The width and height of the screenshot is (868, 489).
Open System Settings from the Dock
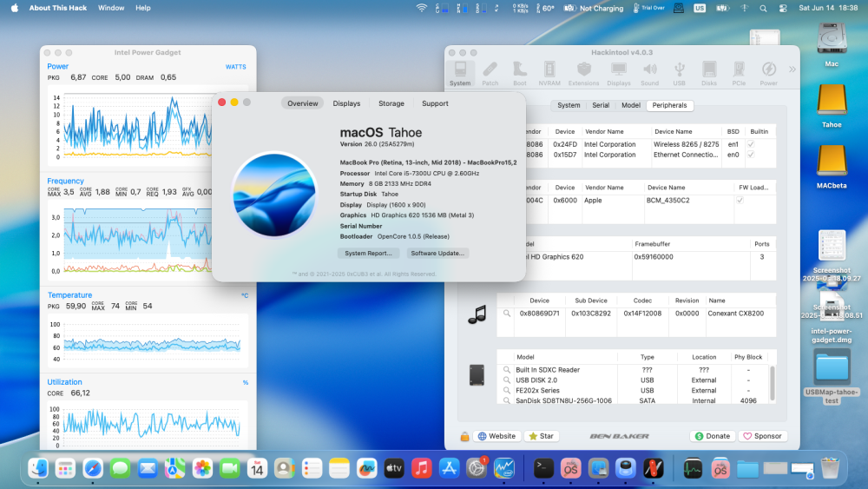[476, 468]
